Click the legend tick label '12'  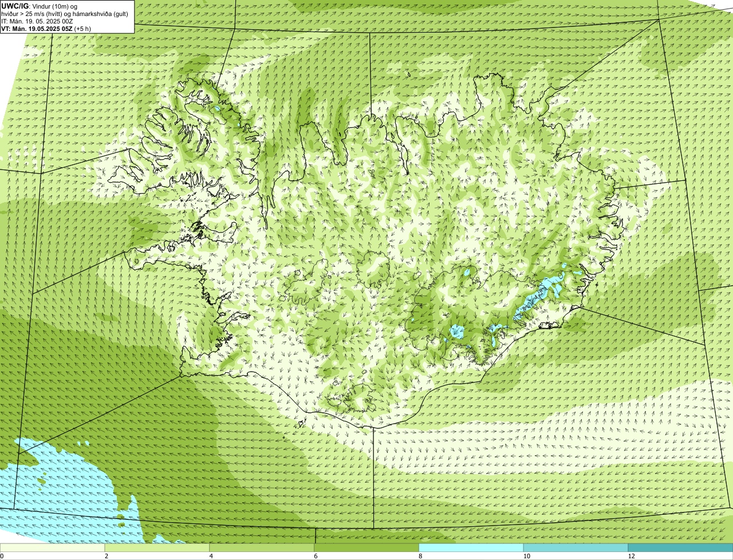631,556
